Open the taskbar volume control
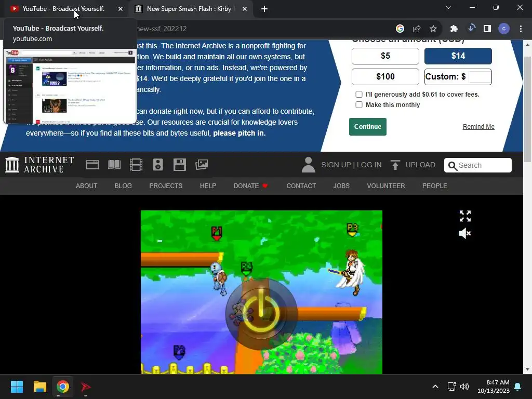The image size is (532, 399). [464, 387]
